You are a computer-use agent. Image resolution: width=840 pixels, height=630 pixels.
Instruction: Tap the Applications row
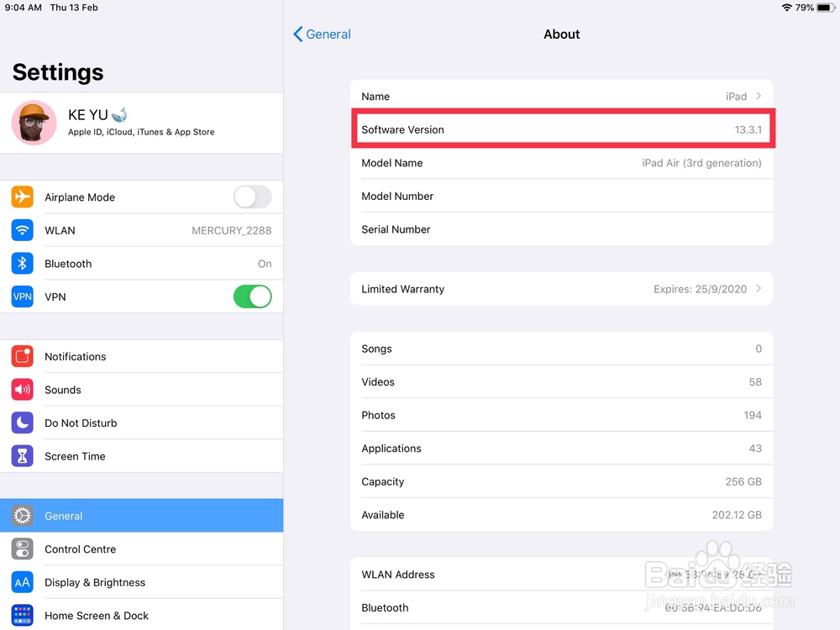[562, 448]
